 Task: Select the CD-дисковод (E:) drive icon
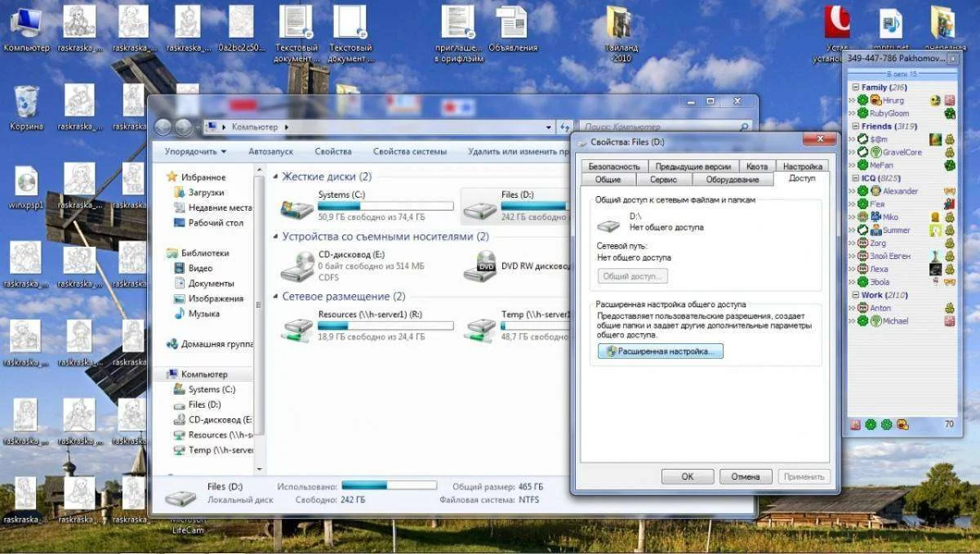(x=296, y=265)
